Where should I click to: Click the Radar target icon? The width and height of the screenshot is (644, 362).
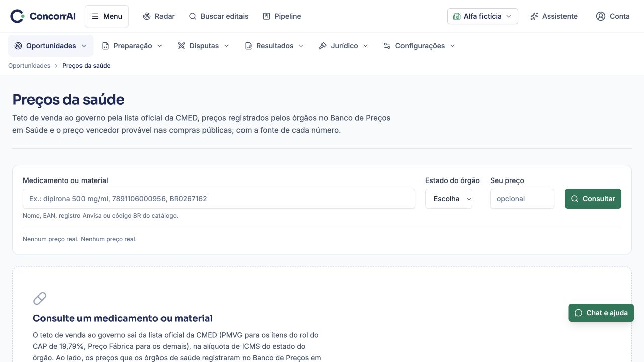click(147, 16)
